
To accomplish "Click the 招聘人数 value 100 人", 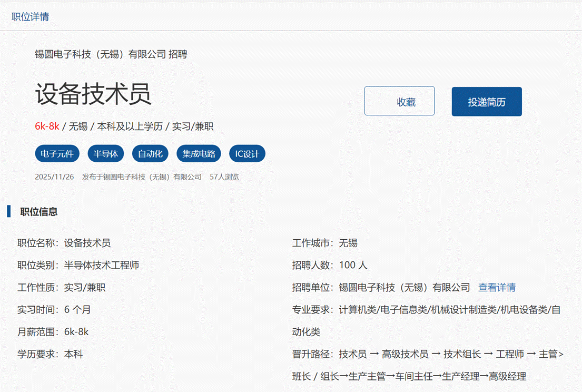I will pos(353,266).
